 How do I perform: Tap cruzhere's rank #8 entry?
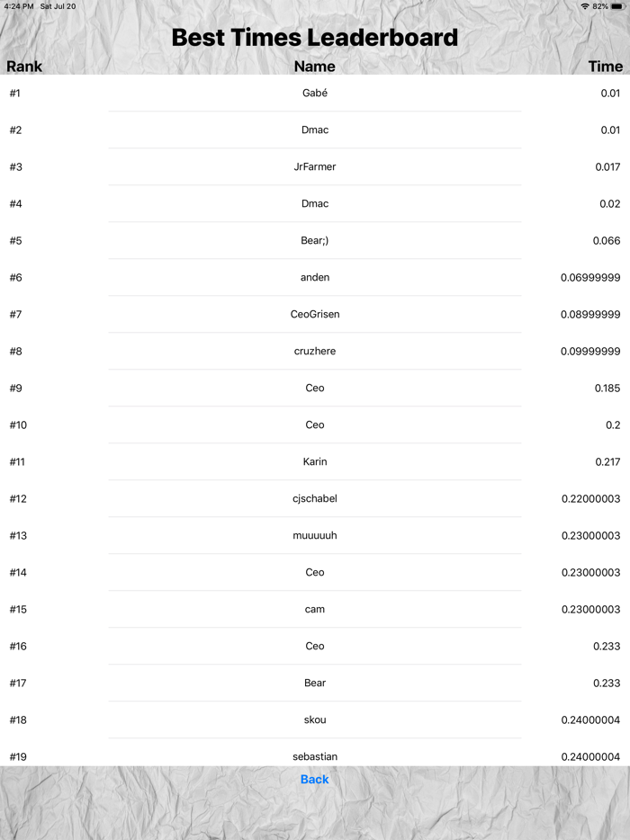315,351
